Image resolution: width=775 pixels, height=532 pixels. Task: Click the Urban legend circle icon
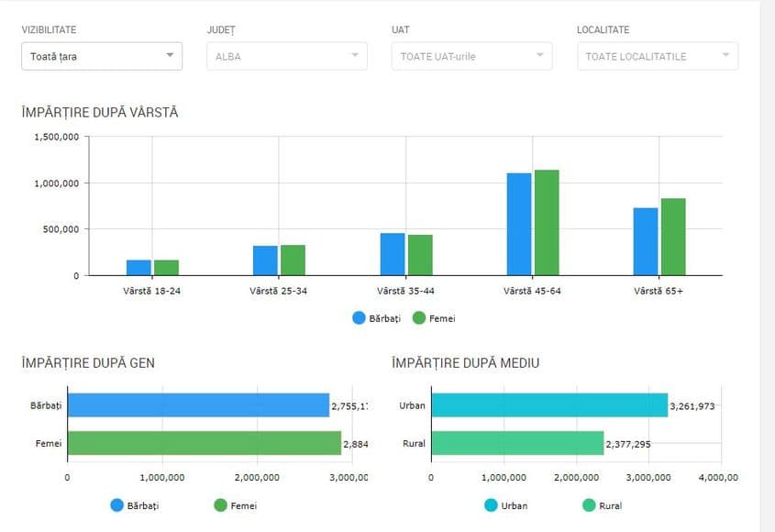coord(491,505)
